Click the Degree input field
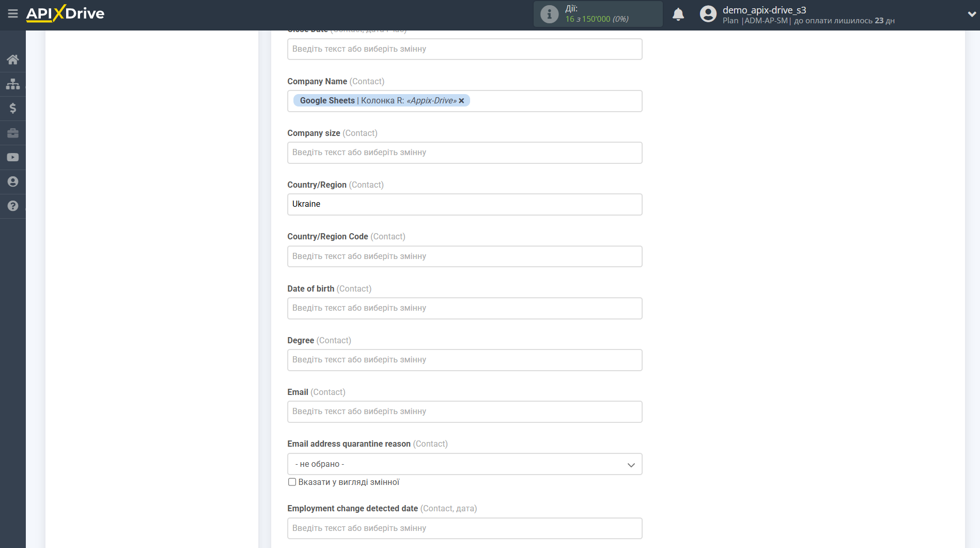This screenshot has height=548, width=980. tap(464, 360)
